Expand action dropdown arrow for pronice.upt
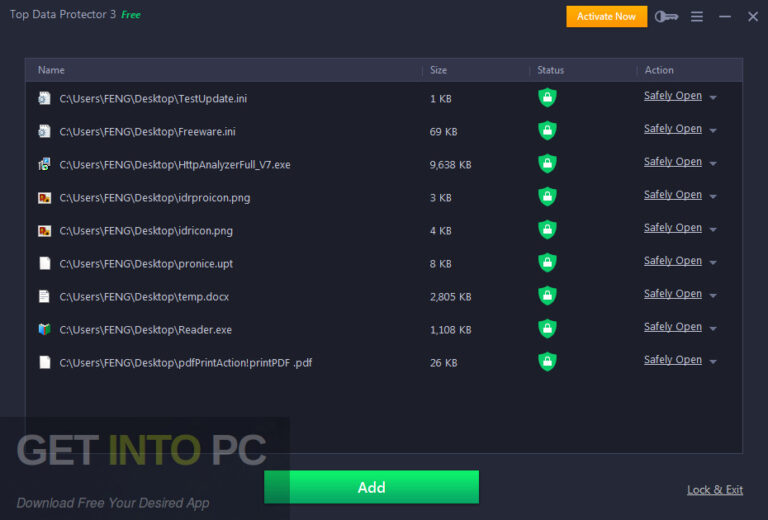Viewport: 768px width, 520px height. [x=713, y=262]
